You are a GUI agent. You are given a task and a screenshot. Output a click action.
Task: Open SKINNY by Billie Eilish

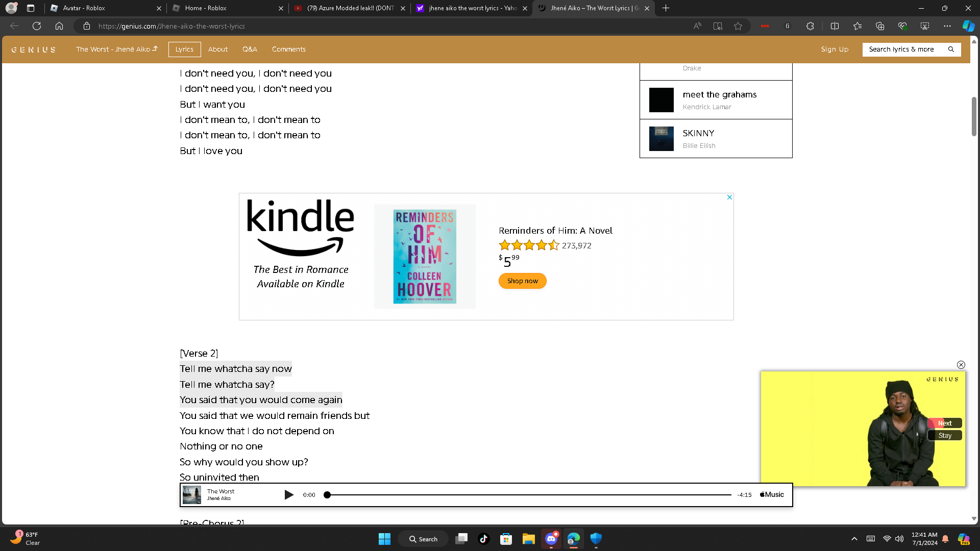pos(716,139)
